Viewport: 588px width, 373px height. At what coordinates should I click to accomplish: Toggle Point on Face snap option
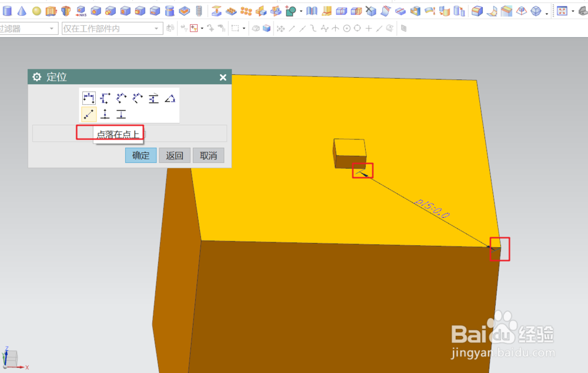coord(390,28)
